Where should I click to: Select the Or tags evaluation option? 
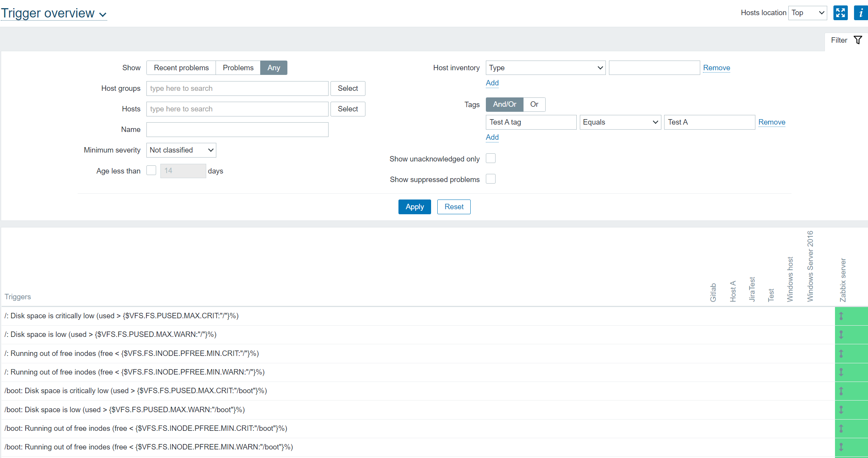coord(534,104)
